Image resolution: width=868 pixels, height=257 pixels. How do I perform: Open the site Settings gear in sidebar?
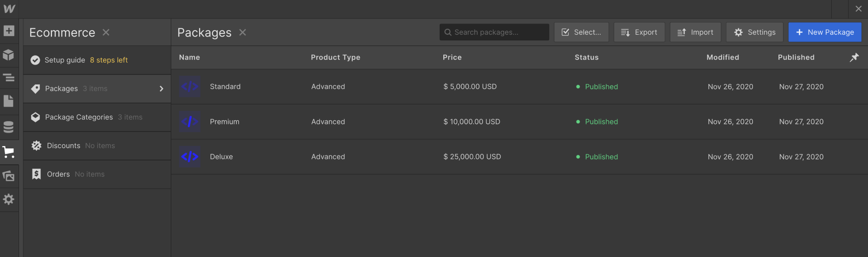[x=9, y=199]
